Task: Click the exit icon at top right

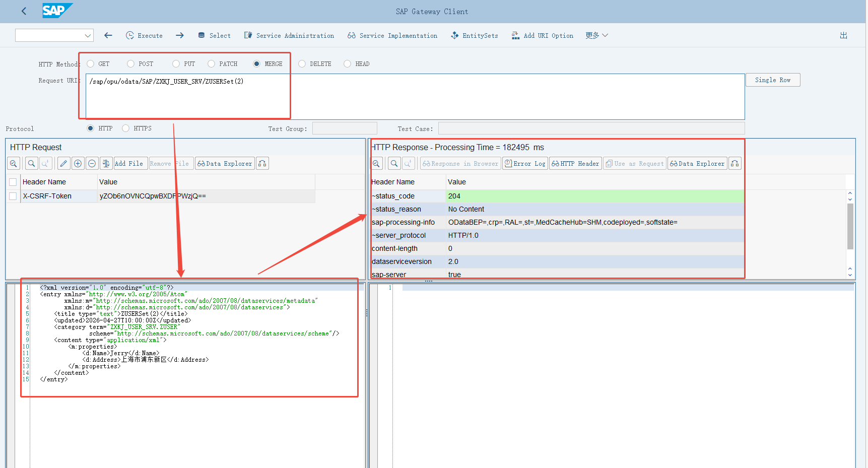Action: [843, 35]
